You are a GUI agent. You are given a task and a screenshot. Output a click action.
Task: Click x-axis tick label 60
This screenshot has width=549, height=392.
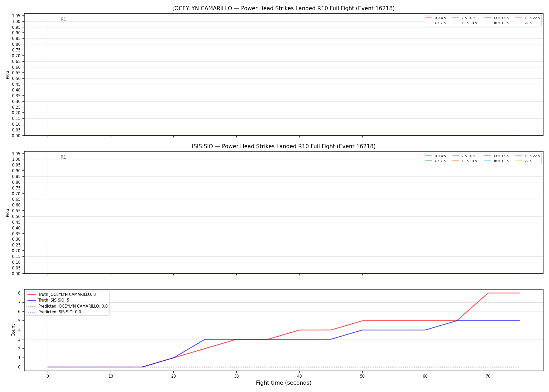click(425, 376)
